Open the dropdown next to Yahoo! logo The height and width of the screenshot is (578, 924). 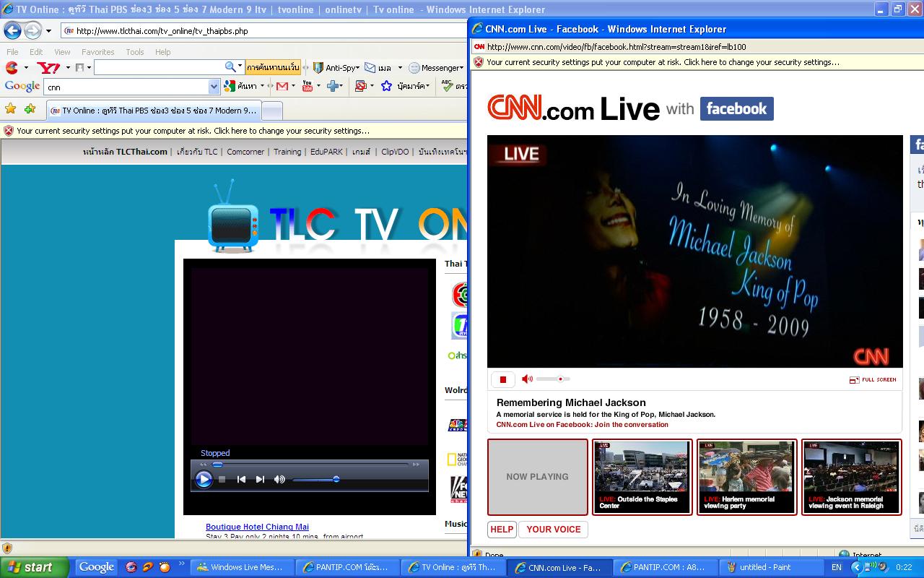click(x=68, y=68)
